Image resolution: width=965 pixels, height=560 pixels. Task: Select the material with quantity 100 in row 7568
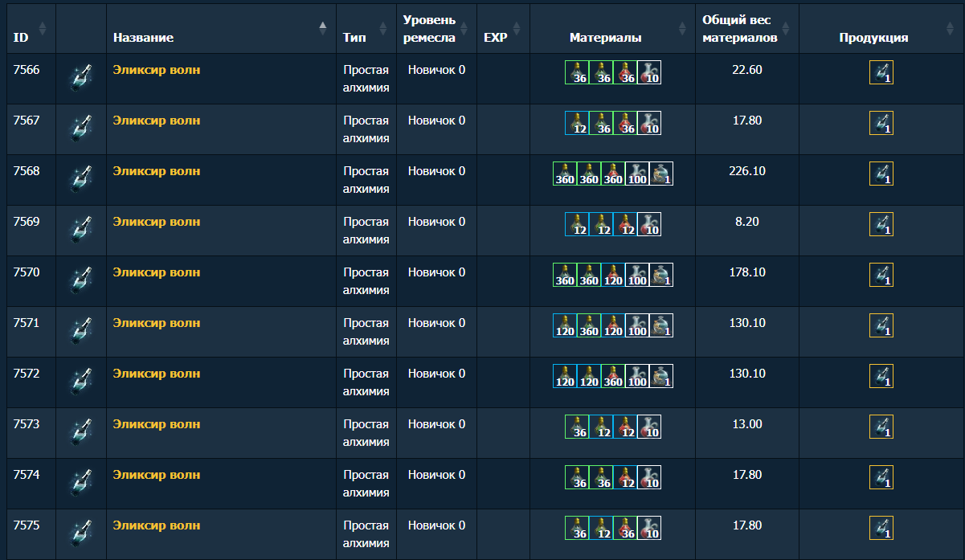coord(637,174)
